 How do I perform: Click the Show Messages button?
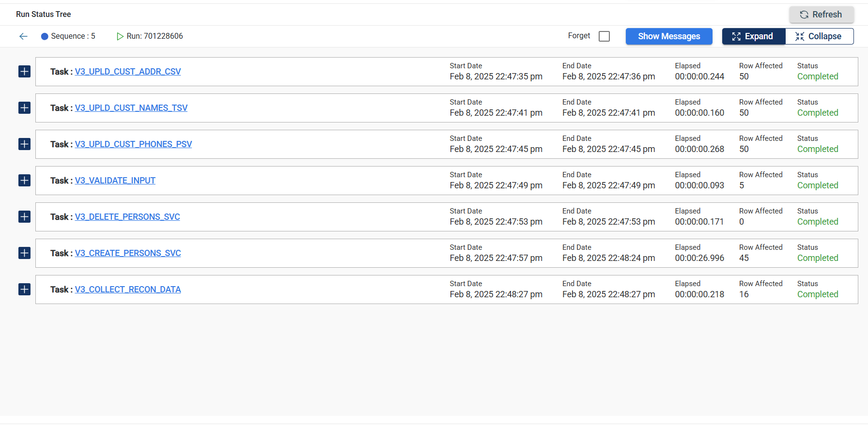coord(668,36)
